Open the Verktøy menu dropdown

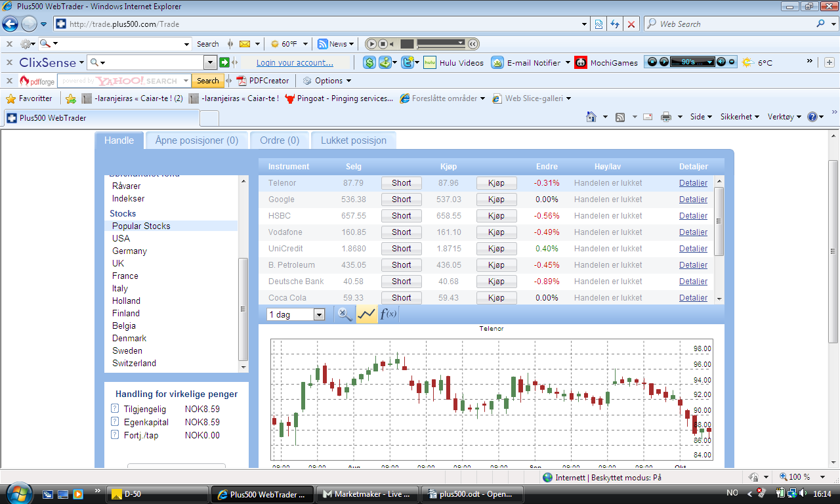pyautogui.click(x=784, y=117)
